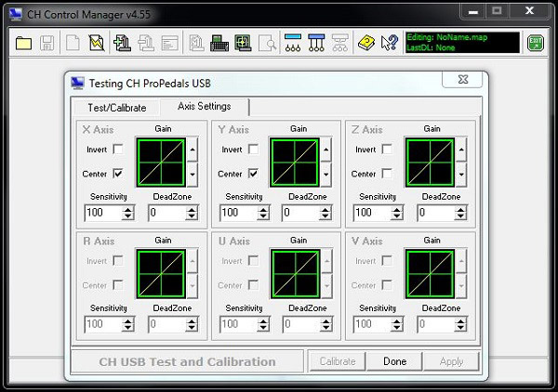Viewport: 558px width, 392px height.
Task: Click the Z Axis DeadZone value field
Action: pyautogui.click(x=436, y=213)
